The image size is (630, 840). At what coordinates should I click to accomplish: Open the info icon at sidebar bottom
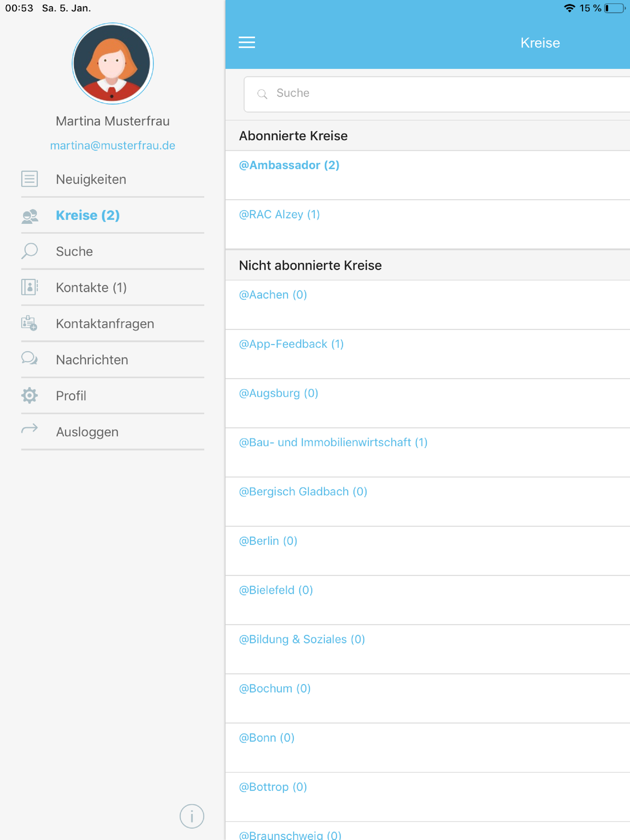pos(192,816)
